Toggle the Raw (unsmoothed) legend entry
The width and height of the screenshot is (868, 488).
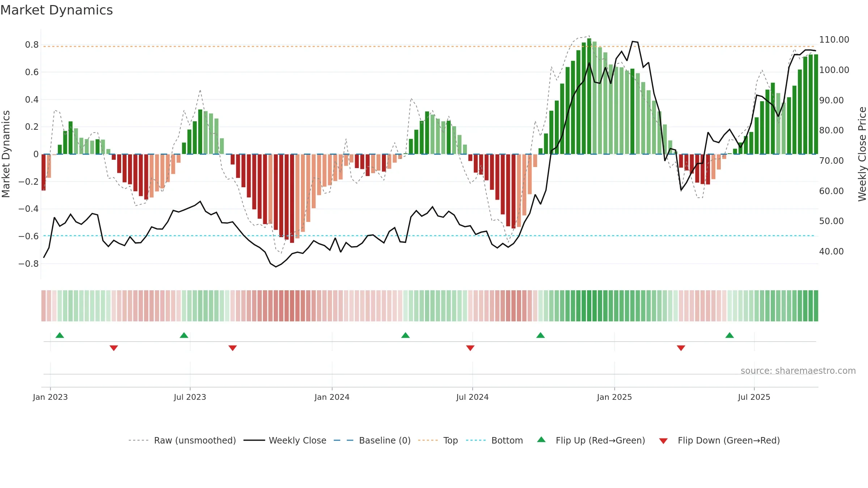[182, 440]
